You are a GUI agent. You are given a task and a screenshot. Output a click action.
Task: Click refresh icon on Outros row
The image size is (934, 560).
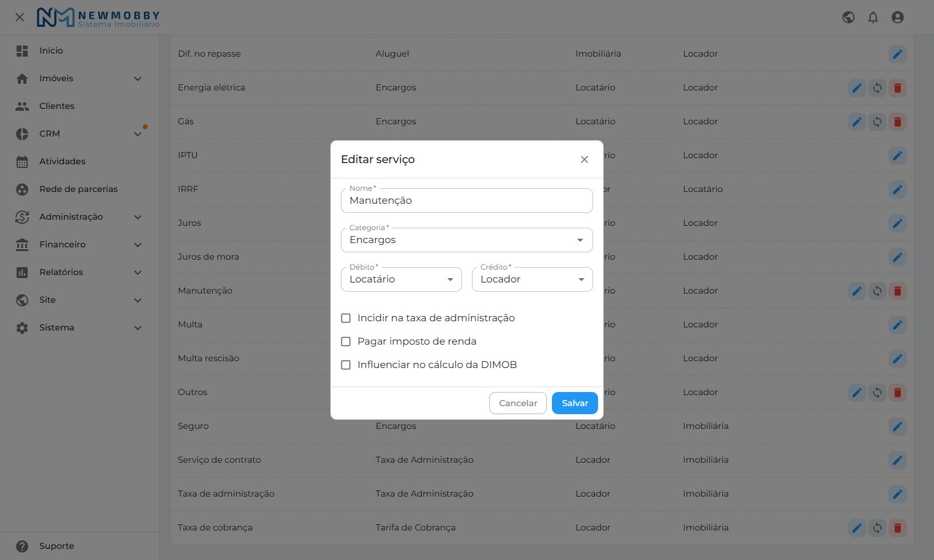tap(877, 393)
